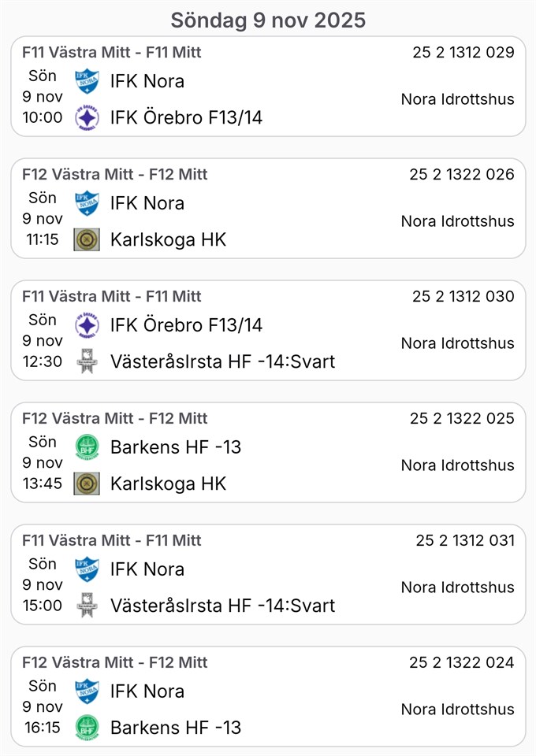Click IFK Örebro logo in 12:30 match
Screen dimensions: 536x756
[87, 325]
